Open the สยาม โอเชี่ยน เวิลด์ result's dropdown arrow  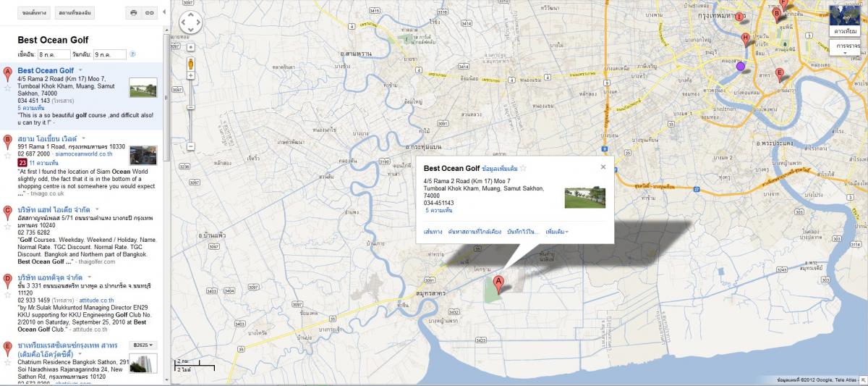click(x=83, y=138)
